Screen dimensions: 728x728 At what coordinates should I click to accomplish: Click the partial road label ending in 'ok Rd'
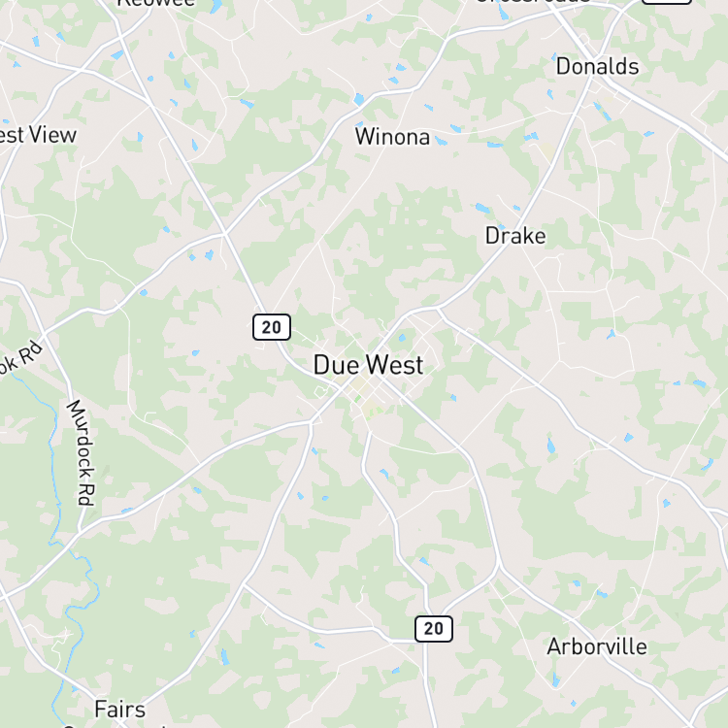(21, 357)
